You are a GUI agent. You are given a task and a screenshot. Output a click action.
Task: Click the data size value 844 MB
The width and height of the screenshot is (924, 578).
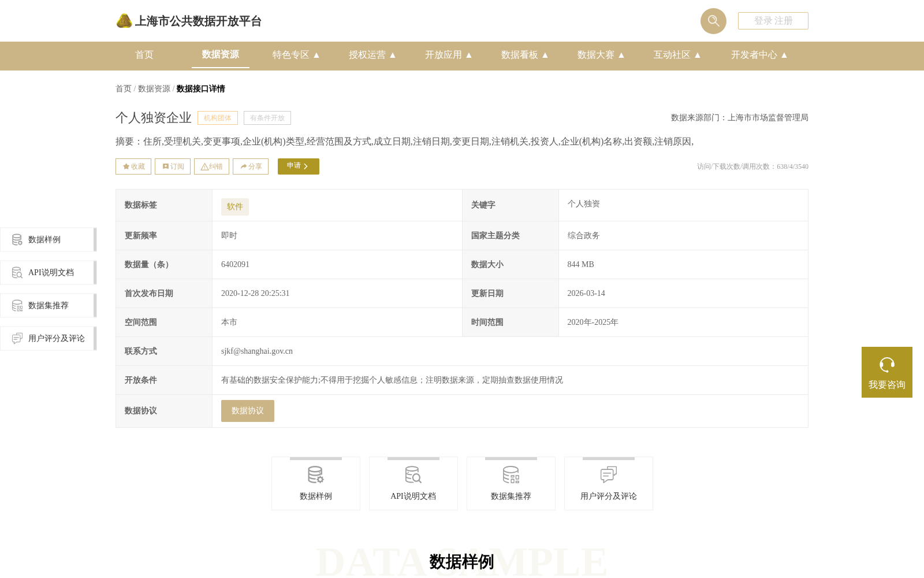click(x=580, y=264)
